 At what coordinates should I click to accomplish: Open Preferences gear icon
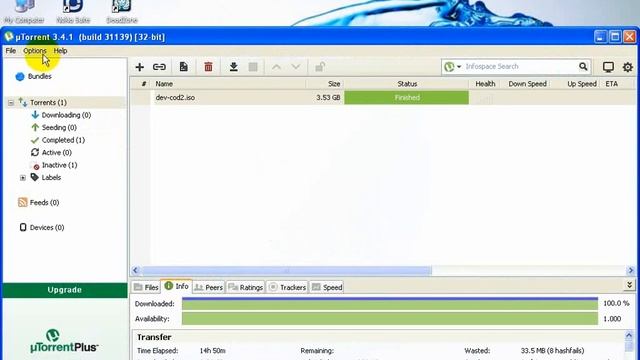(x=628, y=67)
